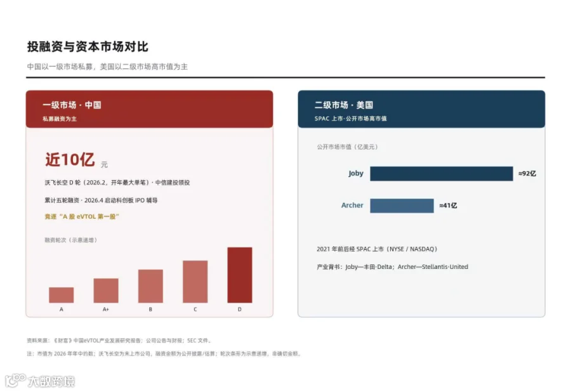Screen dimensions: 571x392
Task: Click the chart label 融资轮次（示意递增）
Action: coord(71,240)
